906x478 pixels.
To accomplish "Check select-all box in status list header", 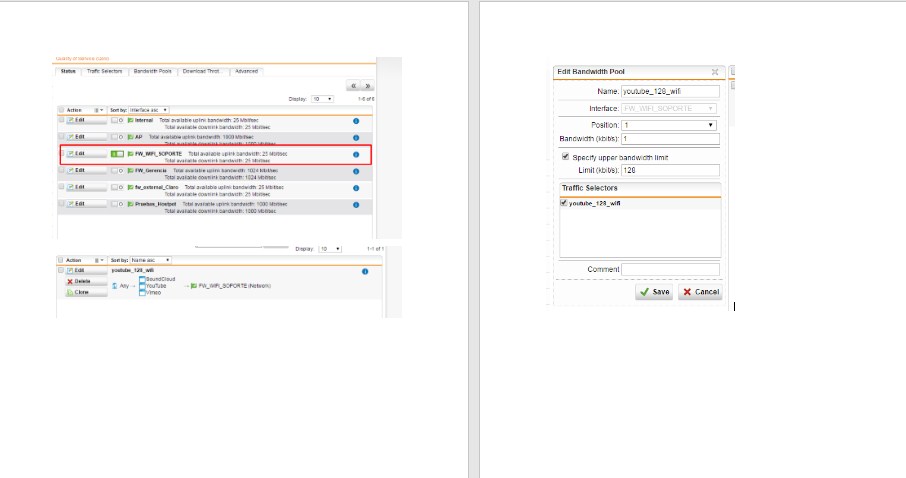I will click(61, 110).
